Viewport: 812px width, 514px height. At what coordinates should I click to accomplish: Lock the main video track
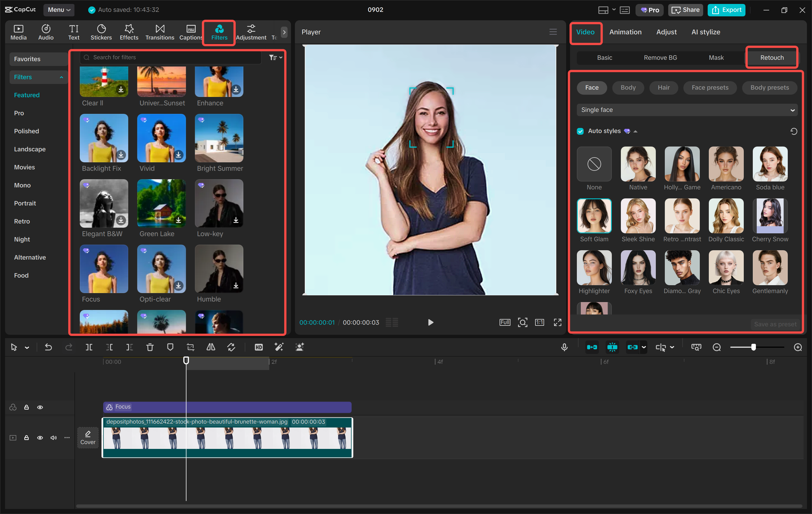point(26,437)
